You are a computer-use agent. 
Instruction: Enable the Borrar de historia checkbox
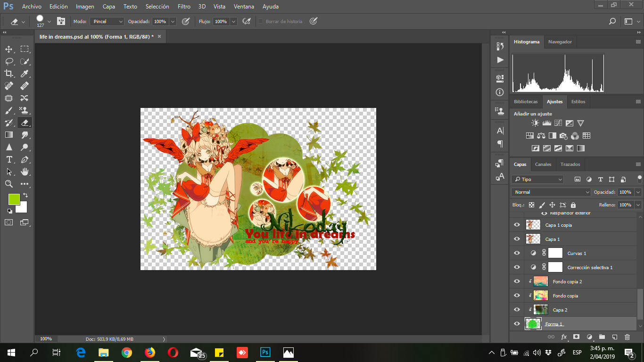point(260,21)
